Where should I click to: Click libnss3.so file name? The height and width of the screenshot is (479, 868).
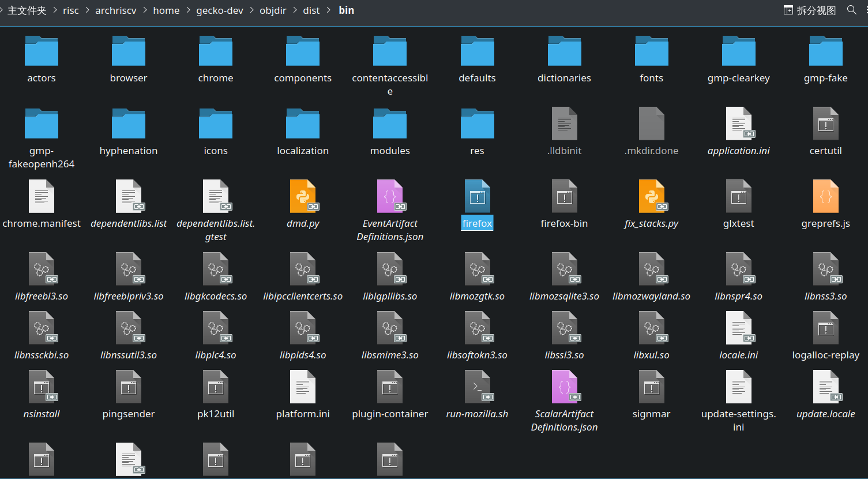click(826, 296)
